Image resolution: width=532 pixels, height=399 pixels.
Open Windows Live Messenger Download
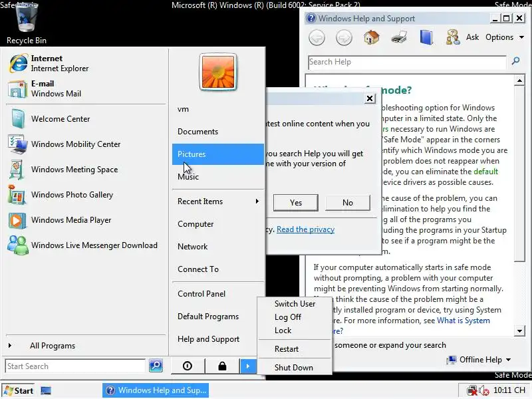[x=85, y=245]
